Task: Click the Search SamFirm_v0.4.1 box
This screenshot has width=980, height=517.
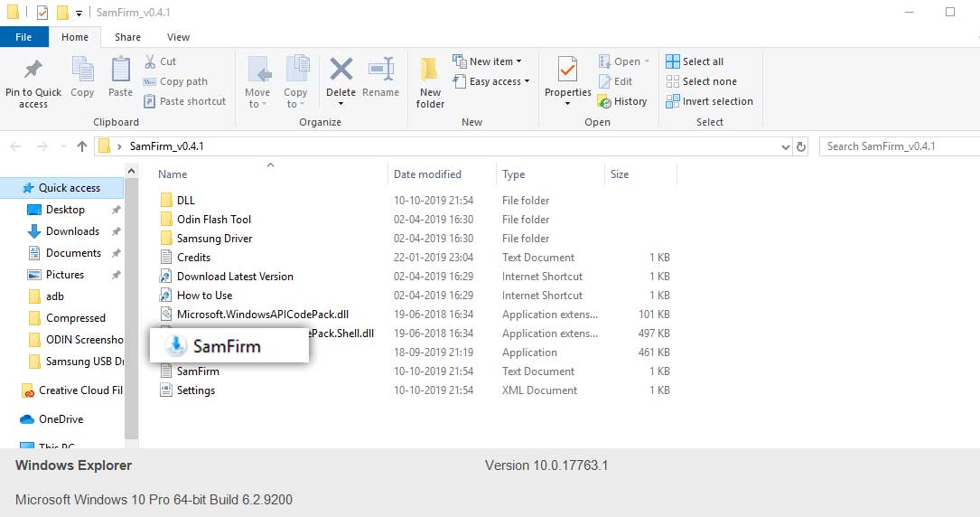Action: [900, 146]
